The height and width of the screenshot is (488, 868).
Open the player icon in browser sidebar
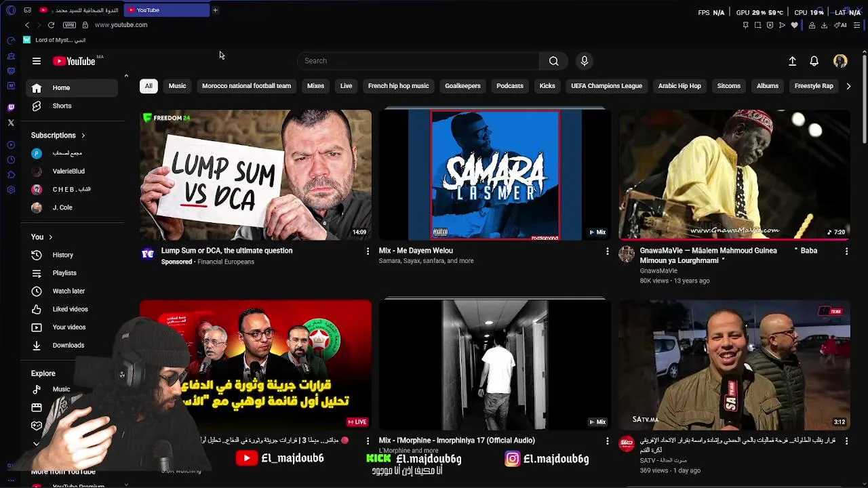tap(11, 145)
